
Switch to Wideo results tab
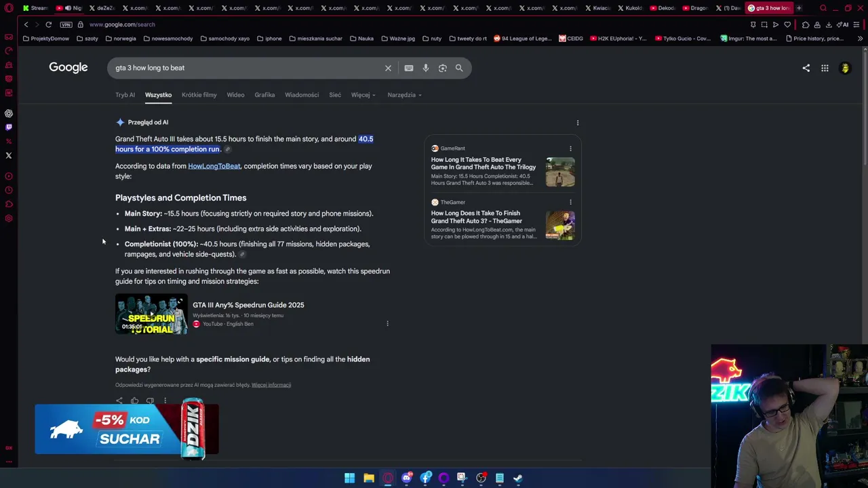click(x=235, y=95)
